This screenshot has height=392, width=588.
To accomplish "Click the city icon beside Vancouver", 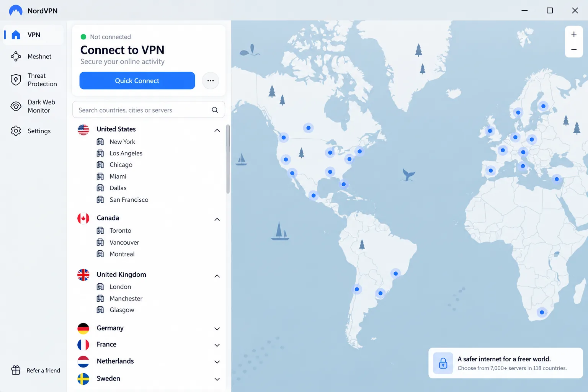I will 100,242.
